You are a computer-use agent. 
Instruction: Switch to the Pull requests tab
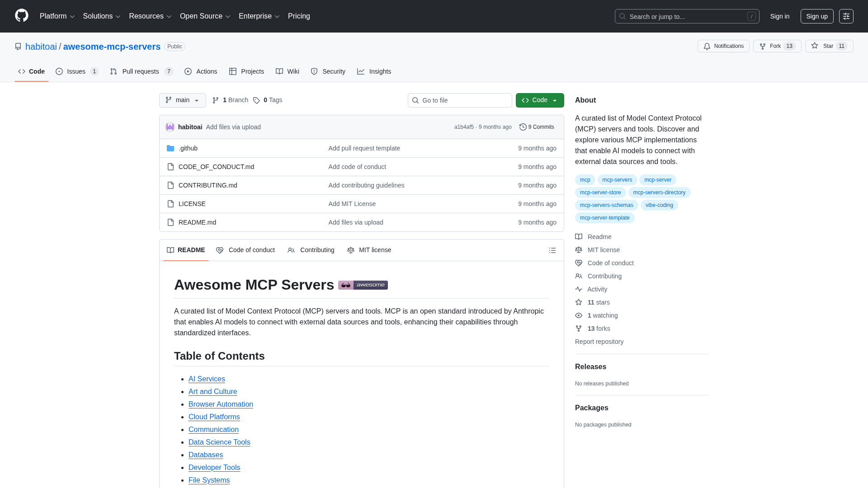pos(141,71)
